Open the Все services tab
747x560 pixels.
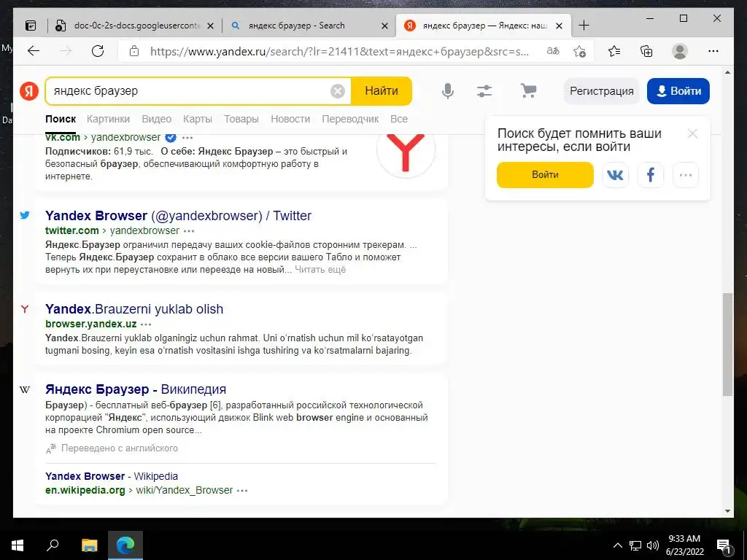click(x=399, y=119)
